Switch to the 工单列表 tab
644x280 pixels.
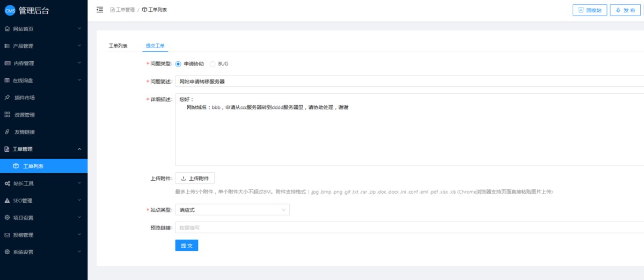[x=118, y=46]
